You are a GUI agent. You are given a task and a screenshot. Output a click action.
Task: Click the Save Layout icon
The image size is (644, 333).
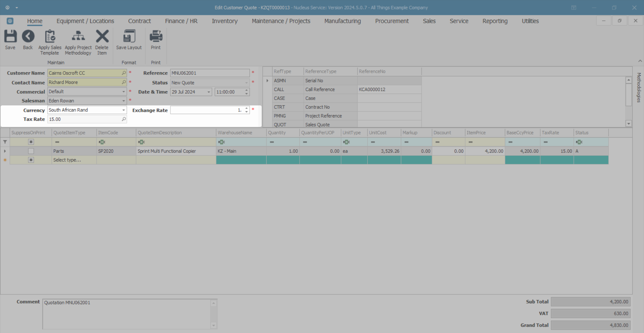pos(129,36)
